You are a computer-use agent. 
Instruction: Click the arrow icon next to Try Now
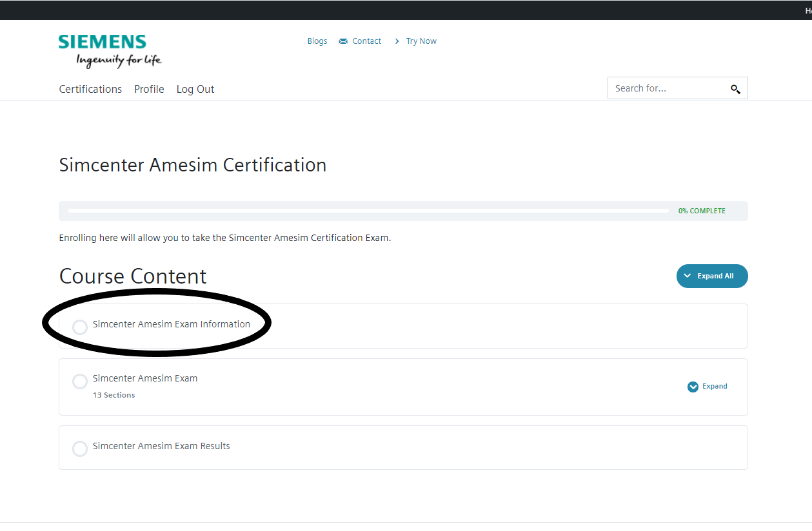(x=397, y=41)
